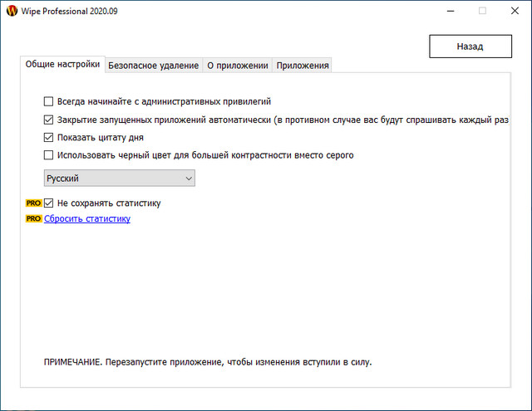Image resolution: width=532 pixels, height=411 pixels.
Task: Disable the Показать цитату дня option
Action: pos(48,137)
